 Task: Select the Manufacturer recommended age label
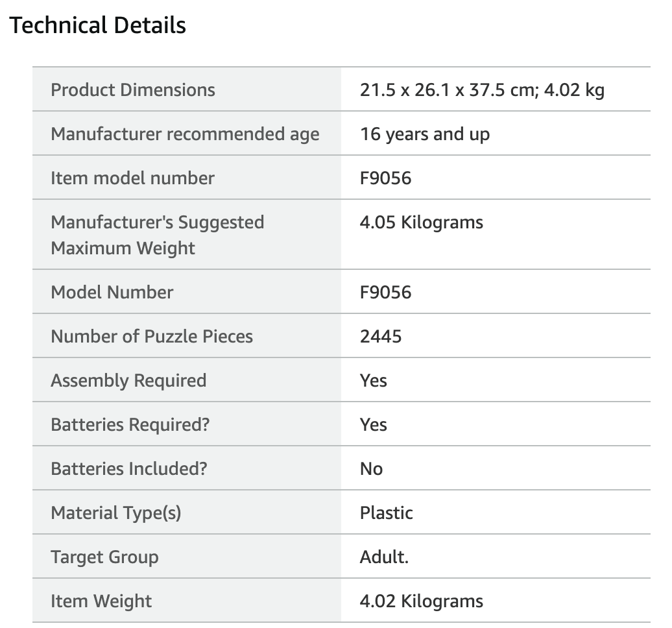(x=185, y=134)
